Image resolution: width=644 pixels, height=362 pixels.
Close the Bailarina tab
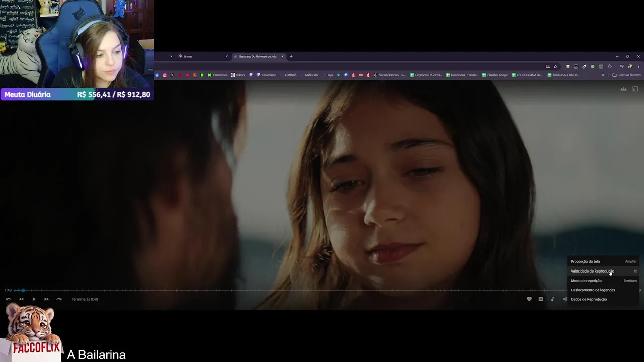click(282, 56)
